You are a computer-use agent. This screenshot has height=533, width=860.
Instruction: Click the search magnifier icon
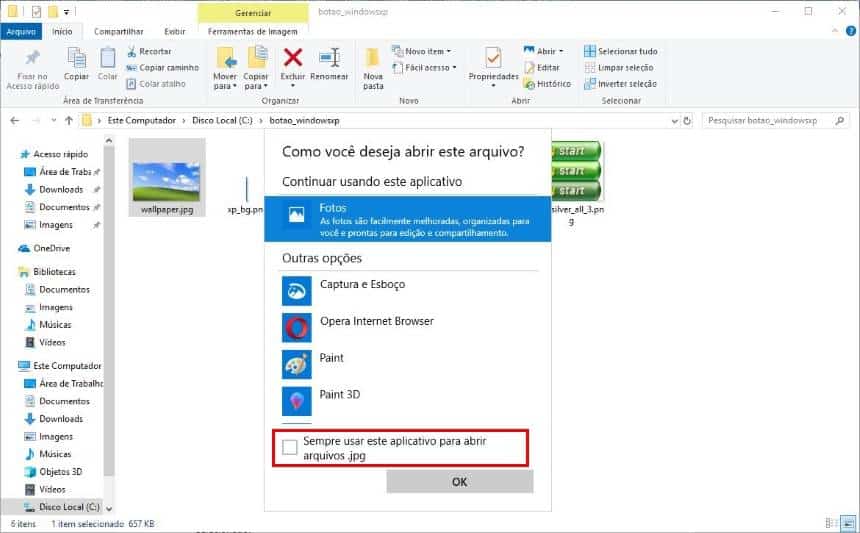coord(840,120)
